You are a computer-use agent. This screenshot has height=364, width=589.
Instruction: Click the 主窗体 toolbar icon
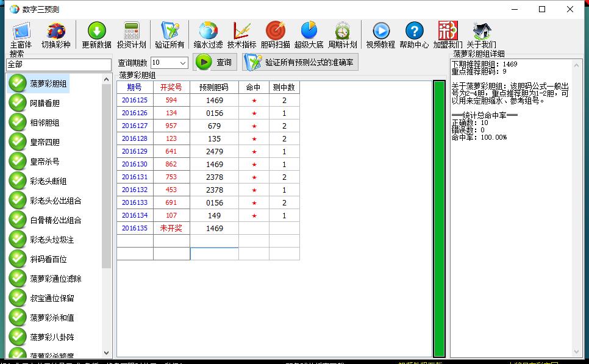[x=21, y=35]
